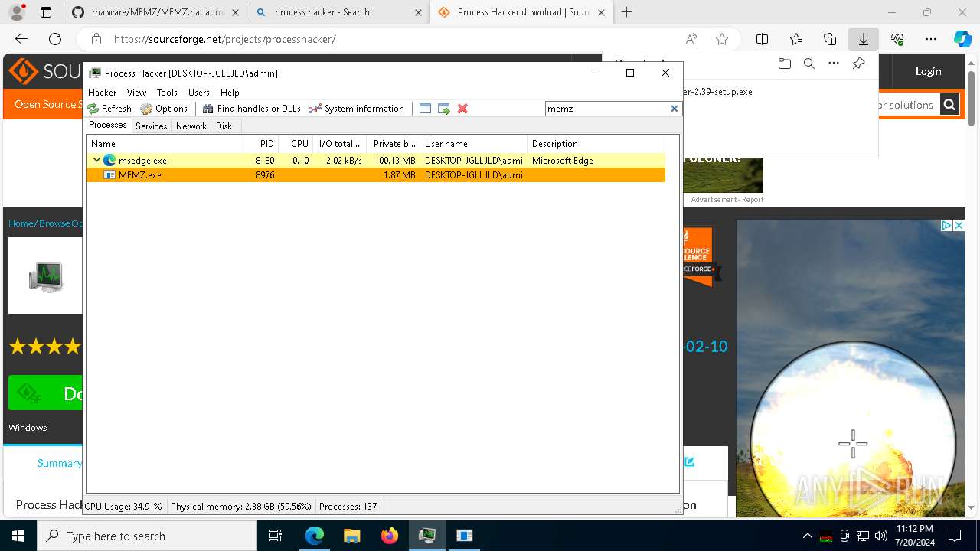Click the SourceForge Login link
The height and width of the screenshot is (551, 980).
click(928, 71)
